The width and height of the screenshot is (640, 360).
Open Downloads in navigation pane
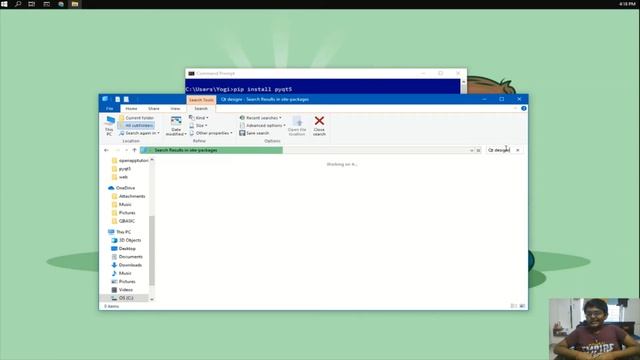[x=127, y=265]
